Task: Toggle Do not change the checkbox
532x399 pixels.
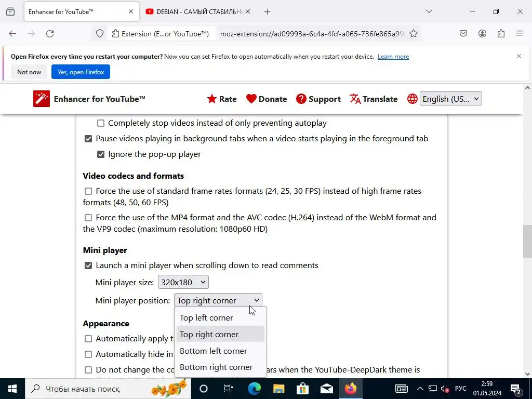Action: pos(88,370)
